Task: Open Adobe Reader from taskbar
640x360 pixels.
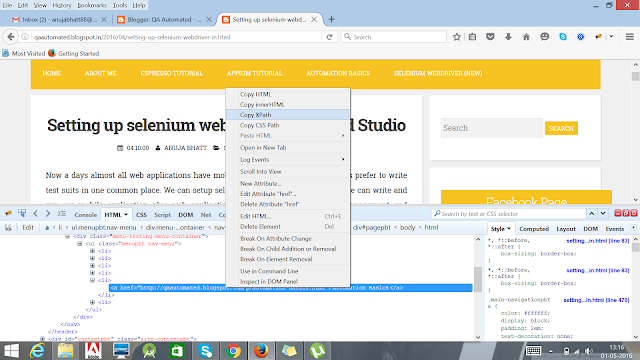Action: [93, 351]
